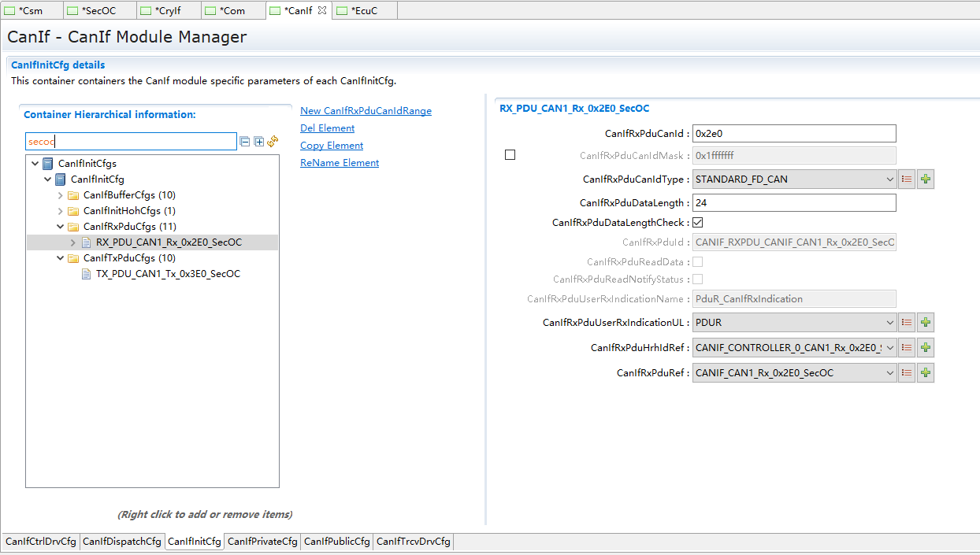
Task: Expand all tree nodes with plus icon
Action: [x=258, y=142]
